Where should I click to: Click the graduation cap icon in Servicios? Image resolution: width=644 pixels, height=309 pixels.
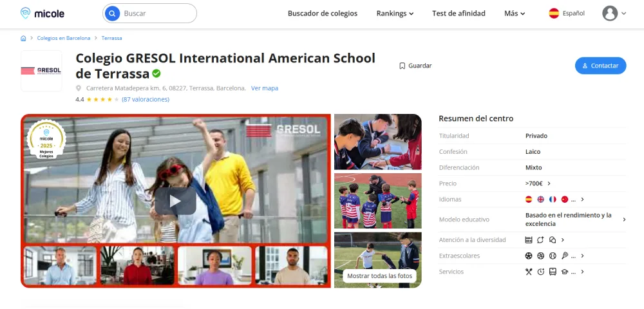564,272
